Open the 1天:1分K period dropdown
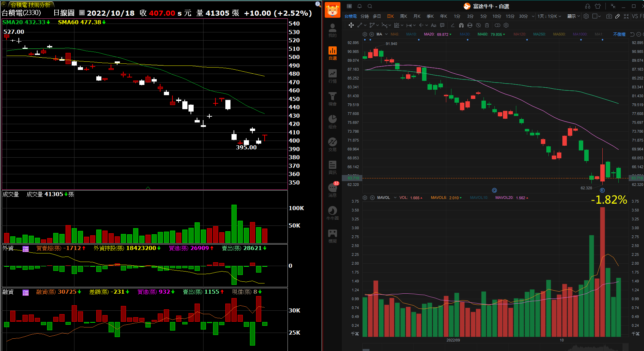The width and height of the screenshot is (644, 351). [549, 16]
